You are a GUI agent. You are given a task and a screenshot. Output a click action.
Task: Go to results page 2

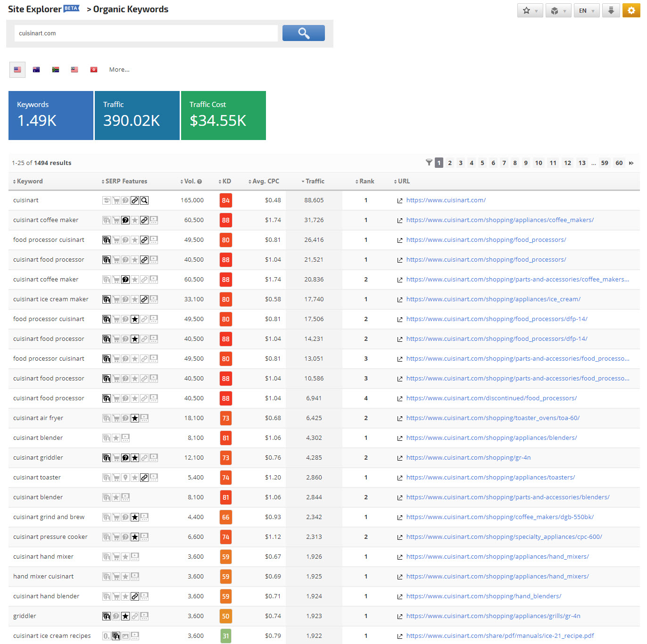click(x=450, y=163)
